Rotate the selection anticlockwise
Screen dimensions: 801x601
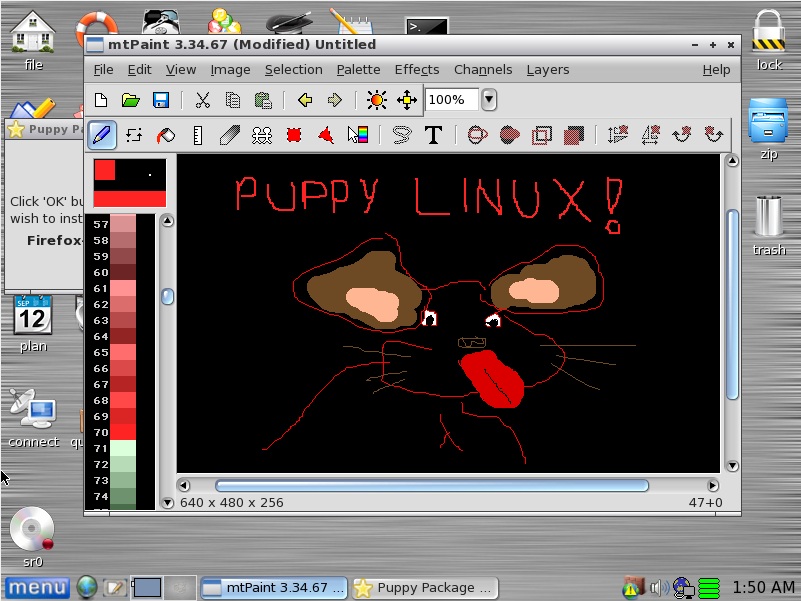pyautogui.click(x=714, y=135)
